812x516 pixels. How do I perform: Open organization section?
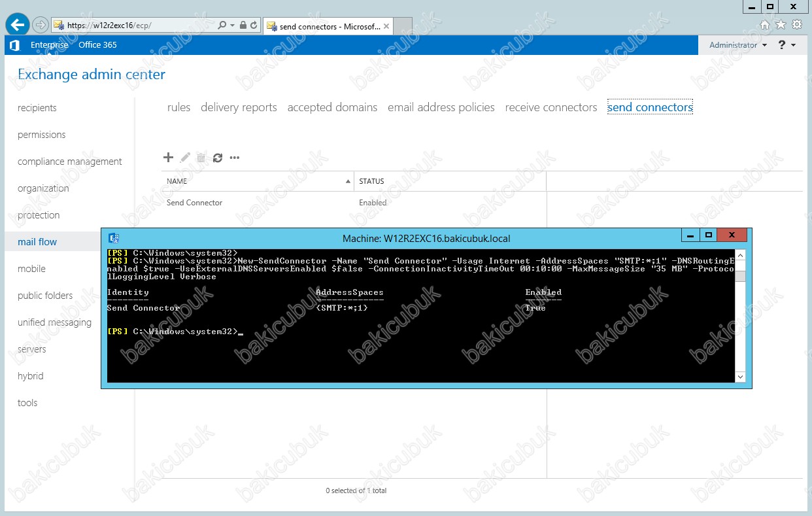coord(43,188)
